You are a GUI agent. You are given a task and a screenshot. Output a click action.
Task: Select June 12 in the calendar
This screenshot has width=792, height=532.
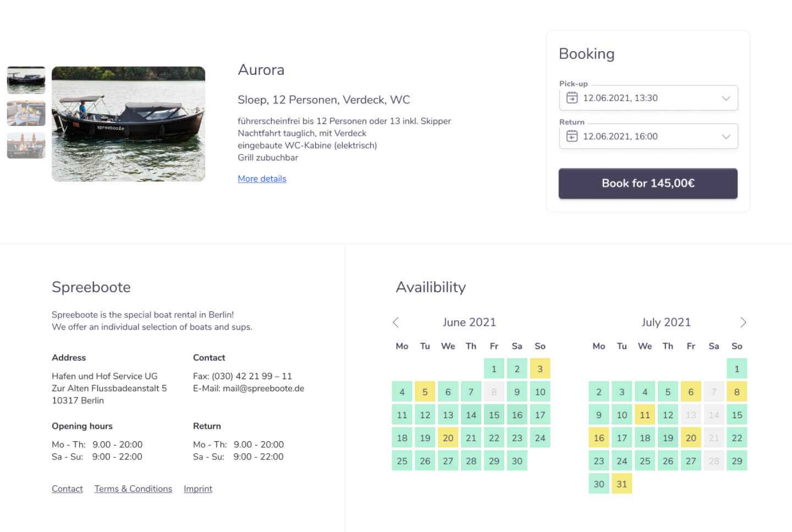click(425, 415)
